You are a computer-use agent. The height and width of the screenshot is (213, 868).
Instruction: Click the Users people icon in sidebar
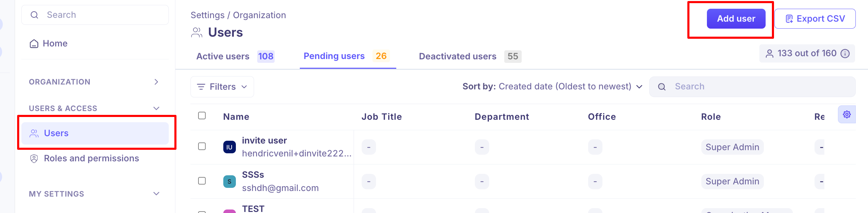(x=34, y=133)
